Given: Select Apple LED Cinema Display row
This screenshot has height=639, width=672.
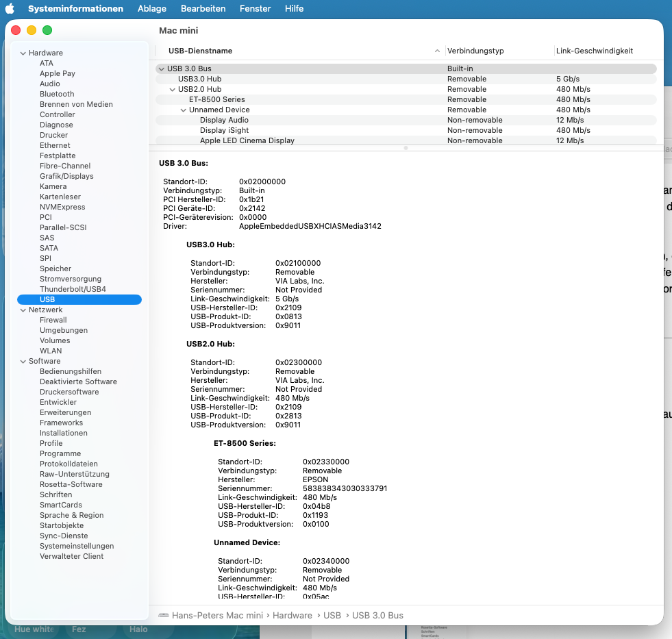Looking at the screenshot, I should click(x=247, y=140).
